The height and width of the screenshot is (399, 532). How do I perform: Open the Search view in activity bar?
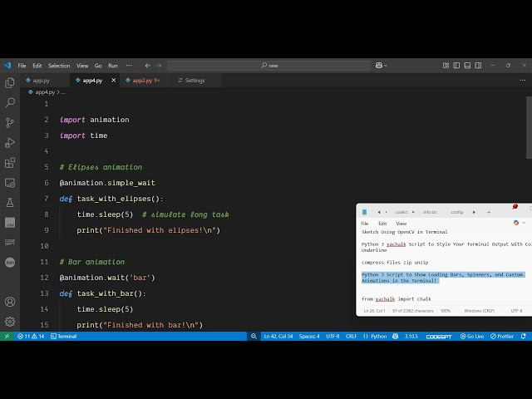(10, 102)
